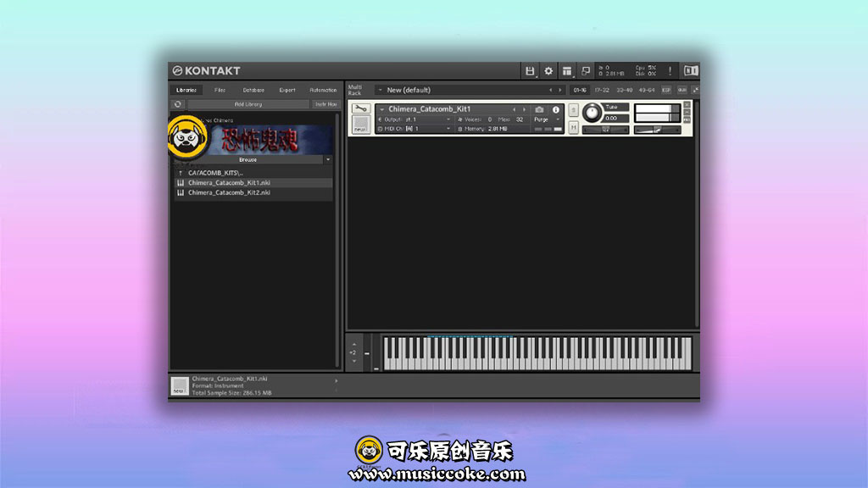Expand the Chimera_Catacomb_Kit1 instrument menu arrow
This screenshot has height=488, width=868.
pyautogui.click(x=382, y=109)
